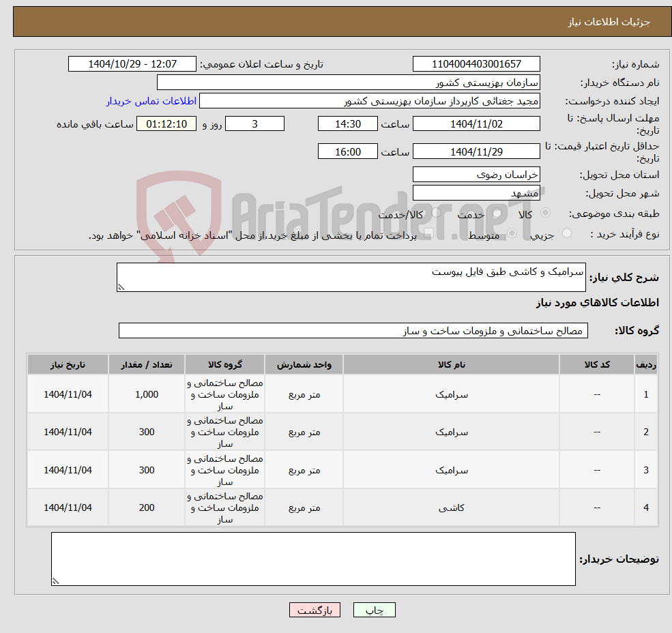Click the جزئیات اطلاعات نیاز header bar
The image size is (672, 633).
(336, 21)
